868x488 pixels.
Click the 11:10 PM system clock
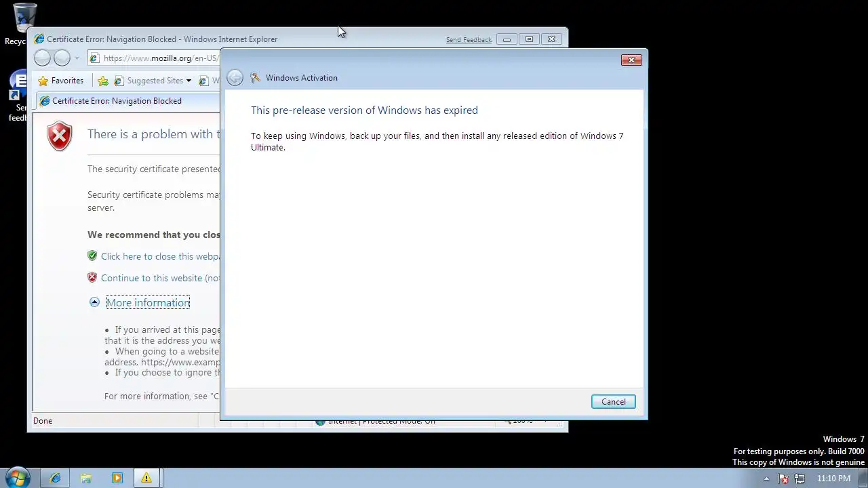pos(833,479)
